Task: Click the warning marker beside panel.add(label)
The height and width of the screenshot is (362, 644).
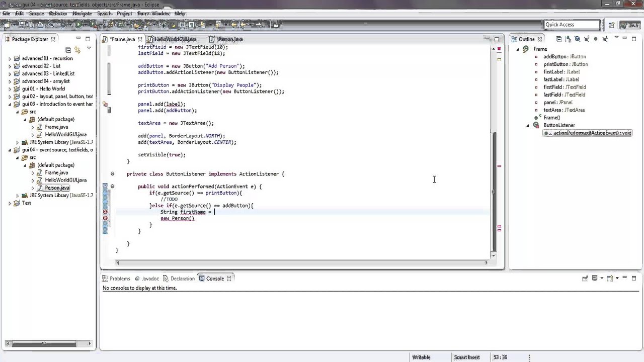Action: point(105,104)
